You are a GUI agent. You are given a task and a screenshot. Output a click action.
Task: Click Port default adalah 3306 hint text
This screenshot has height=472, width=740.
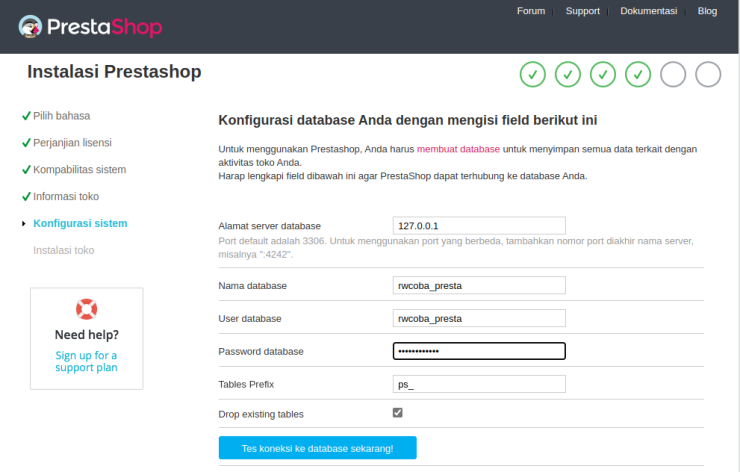click(x=456, y=248)
